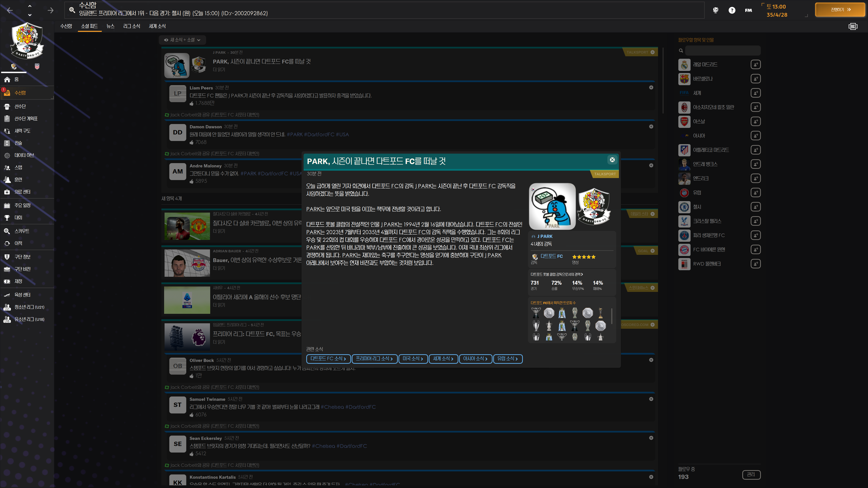Viewport: 868px width, 488px height.
Task: Open 선수단 계획표 in sidebar
Action: coord(27,119)
